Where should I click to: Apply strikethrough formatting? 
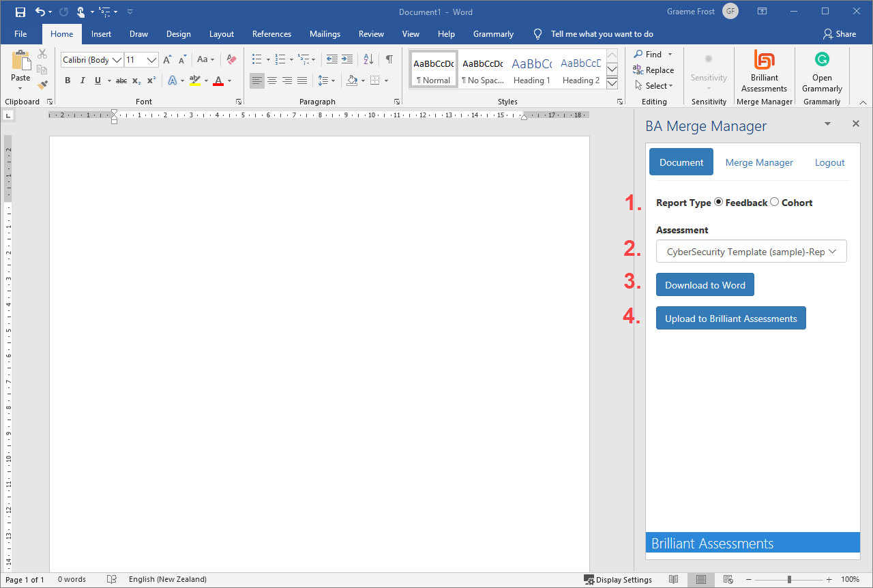pos(121,80)
